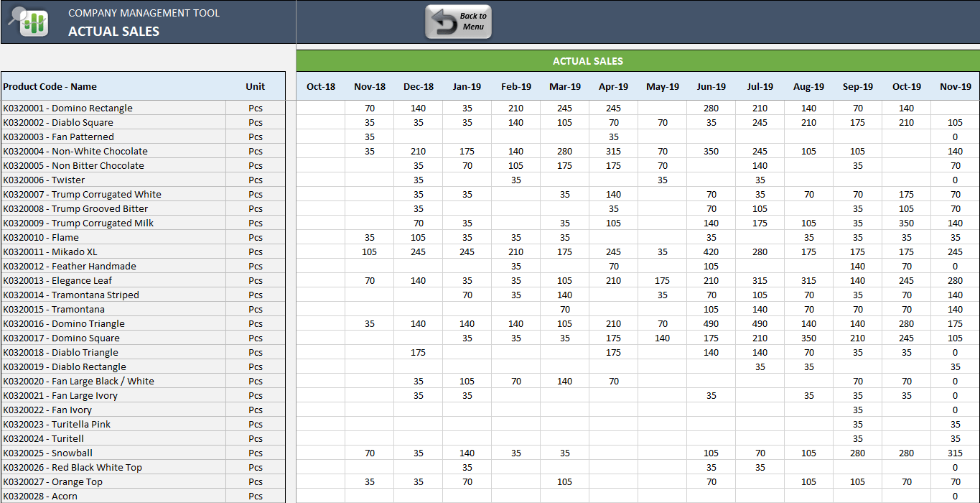Image resolution: width=980 pixels, height=503 pixels.
Task: Click the Back to Menu button
Action: coord(458,22)
